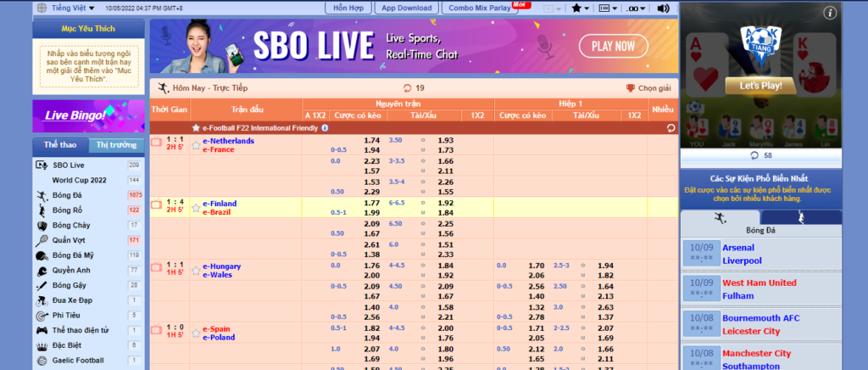This screenshot has width=868, height=370.
Task: Click e-Hungary team name
Action: [221, 266]
